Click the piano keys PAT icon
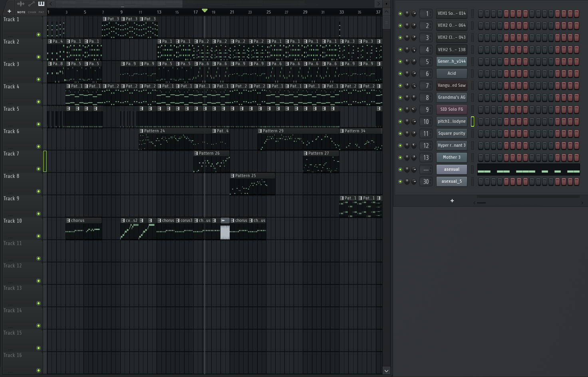Image resolution: width=588 pixels, height=377 pixels. [41, 4]
